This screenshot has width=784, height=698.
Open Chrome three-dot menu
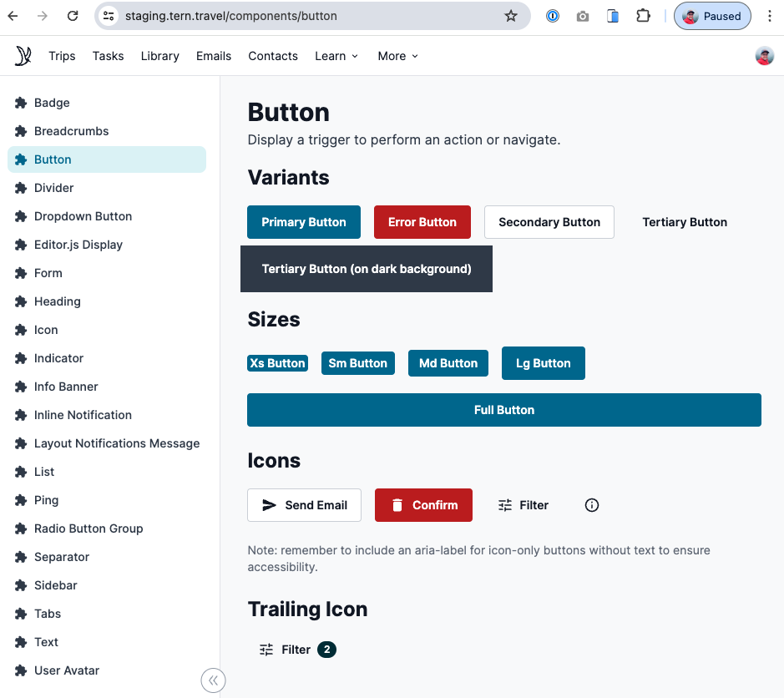[x=770, y=16]
